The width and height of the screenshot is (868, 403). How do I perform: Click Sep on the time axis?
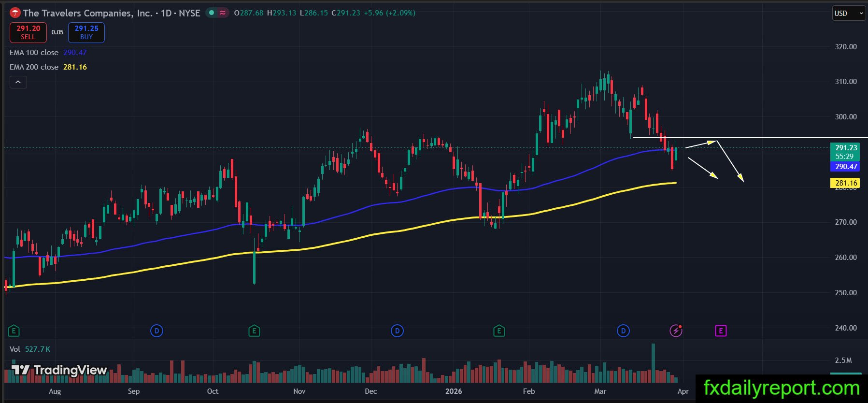pyautogui.click(x=134, y=391)
